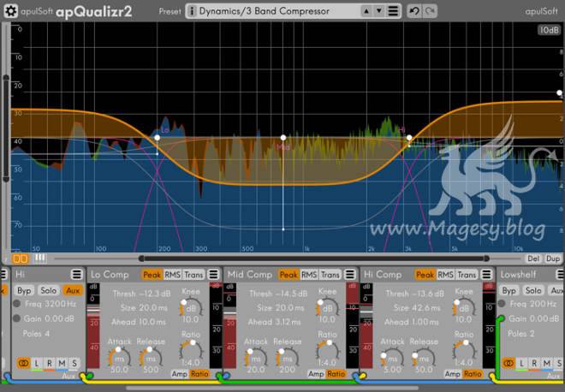
Task: Click the Lo band node on graph
Action: pyautogui.click(x=158, y=138)
